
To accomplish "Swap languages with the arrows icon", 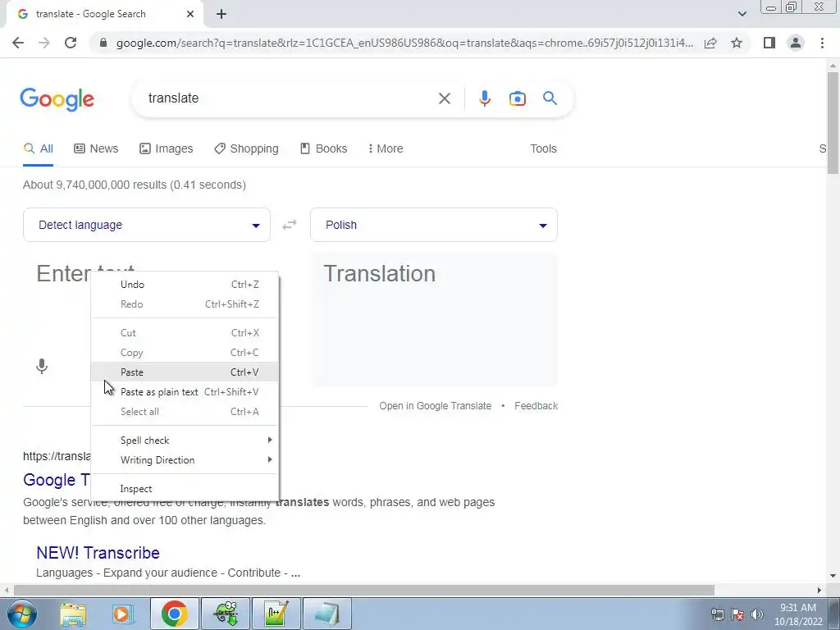I will point(290,225).
